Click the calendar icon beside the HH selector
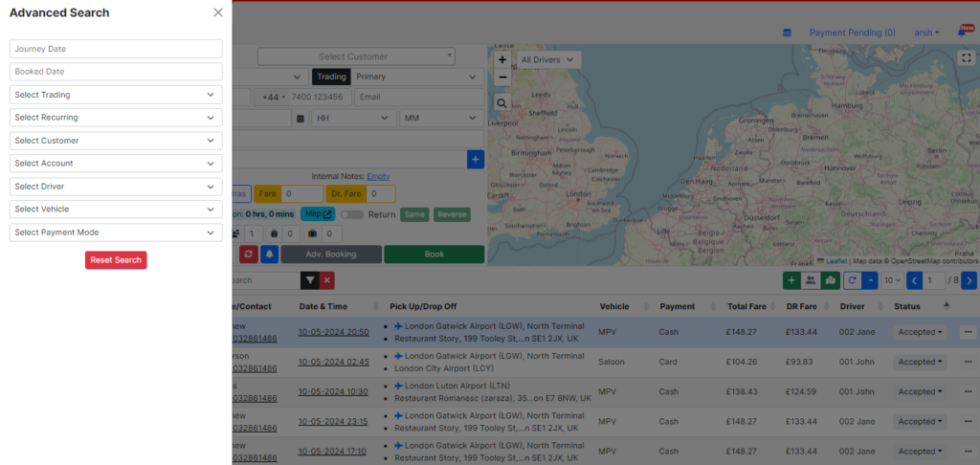980x465 pixels. pyautogui.click(x=300, y=118)
